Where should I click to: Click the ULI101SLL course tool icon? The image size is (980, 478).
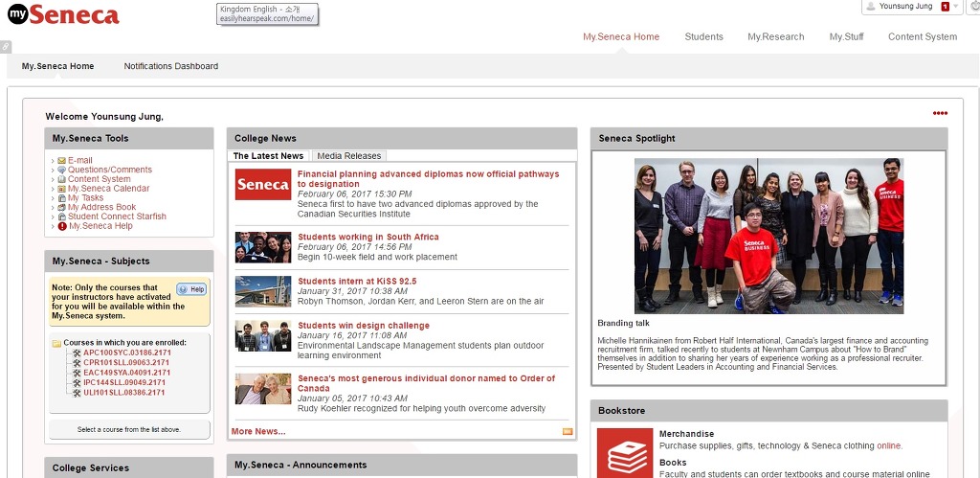pos(77,393)
